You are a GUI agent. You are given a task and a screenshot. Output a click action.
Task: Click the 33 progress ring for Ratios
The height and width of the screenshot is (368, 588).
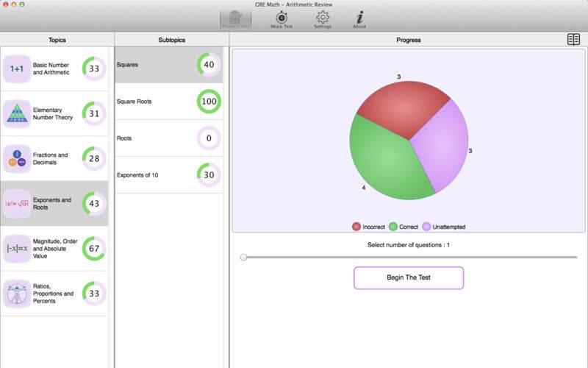[94, 293]
